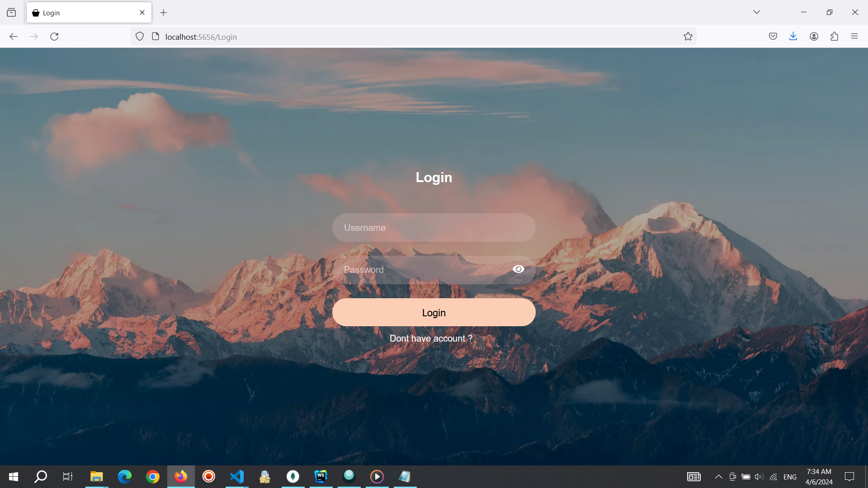868x488 pixels.
Task: Open Visual Studio Code from taskbar
Action: [237, 477]
